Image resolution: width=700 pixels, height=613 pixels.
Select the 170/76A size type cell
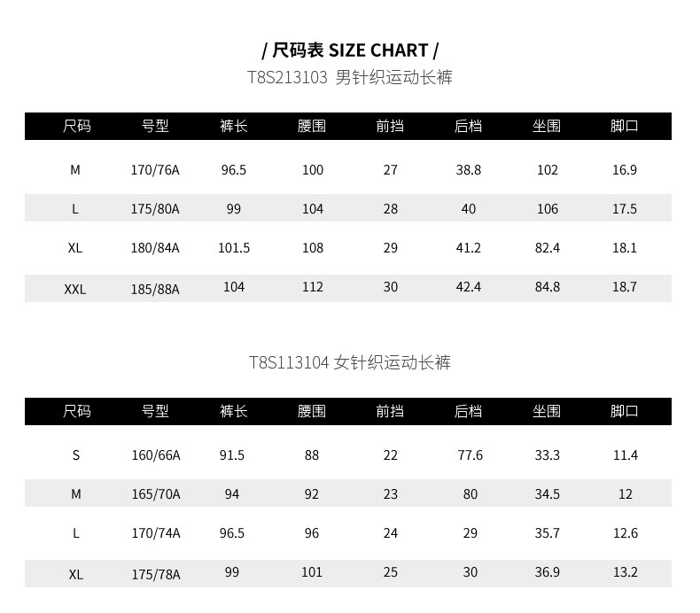(155, 170)
